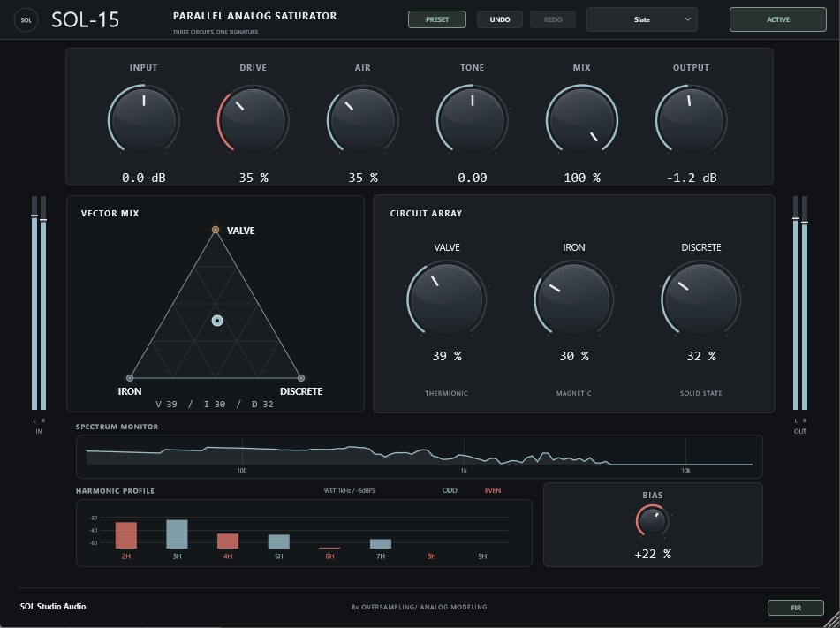Screen dimensions: 840x628
Task: Click the resize grip in the bottom corner
Action: pyautogui.click(x=833, y=621)
